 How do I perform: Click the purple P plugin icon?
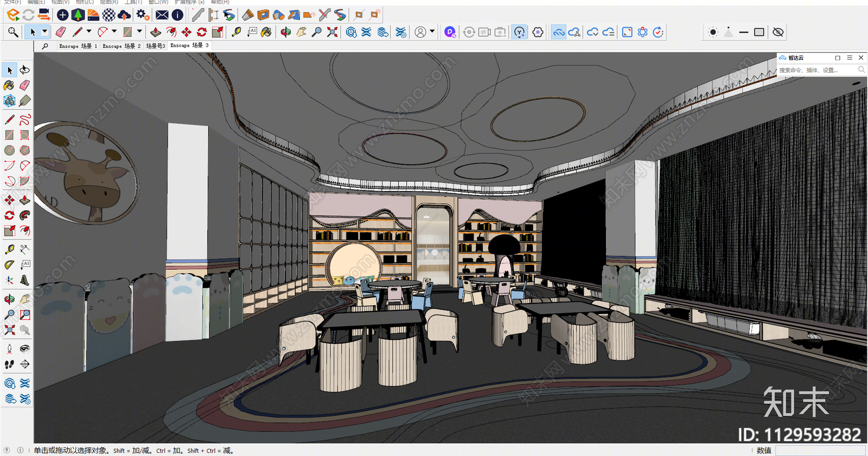(x=450, y=32)
